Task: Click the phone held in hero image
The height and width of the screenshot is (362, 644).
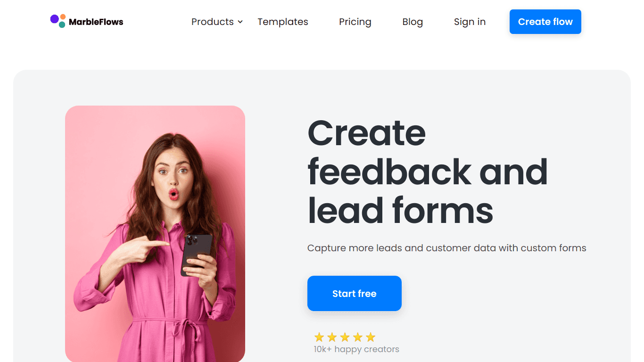Action: click(196, 255)
